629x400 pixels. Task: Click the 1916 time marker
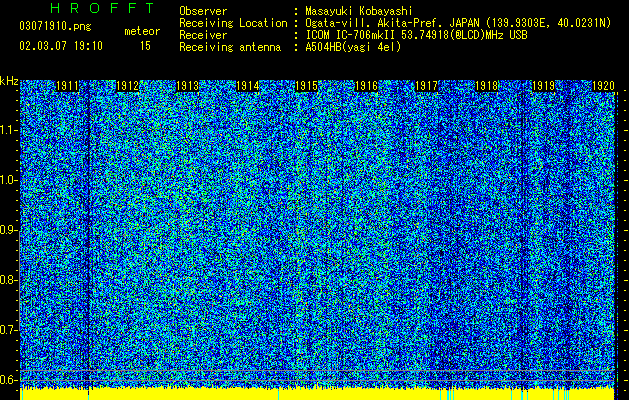(x=367, y=86)
